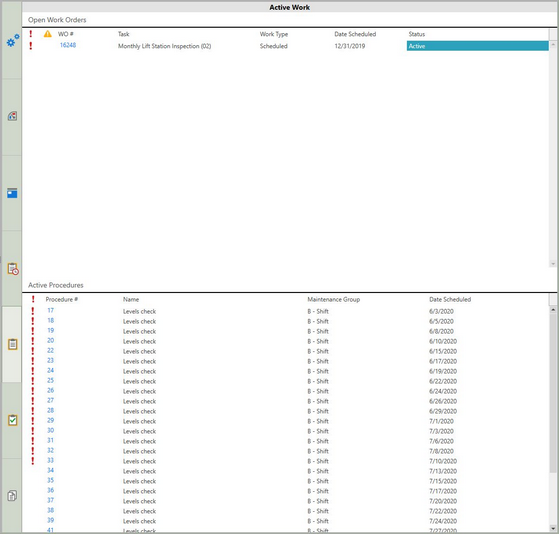
Task: Open the documents copy icon in sidebar
Action: pos(12,496)
